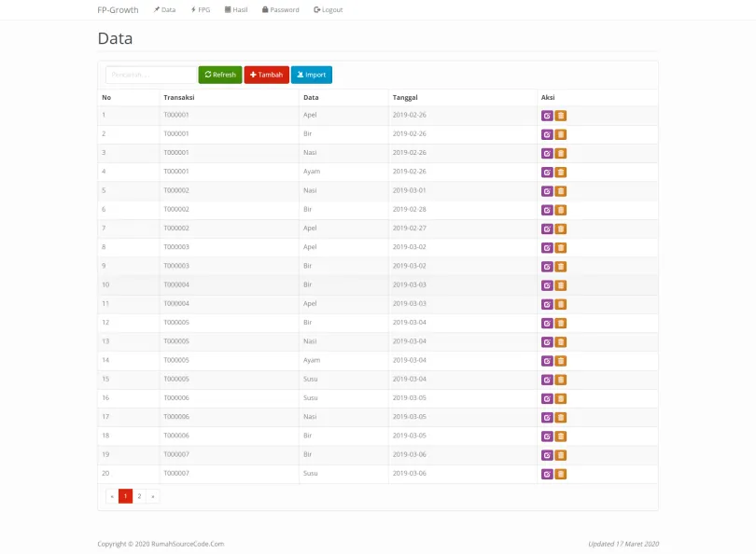Screen dimensions: 756x554
Task: Click the edit icon for row 10
Action: [x=547, y=285]
